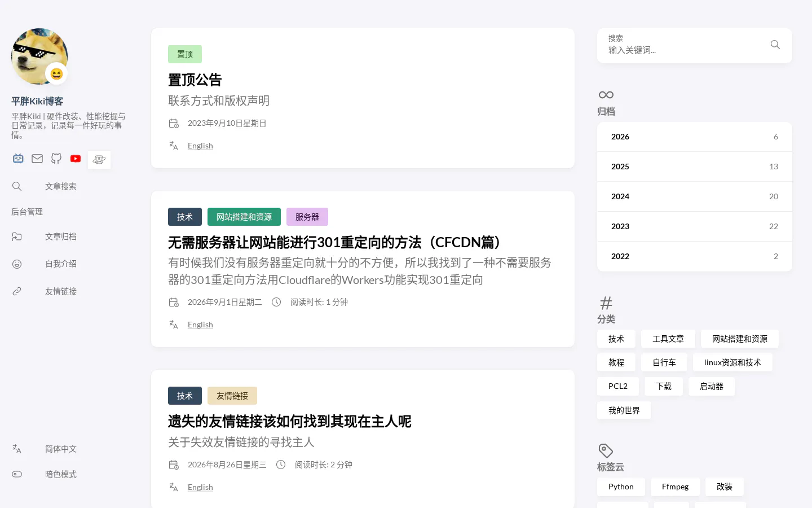Select the purple 服务器 tag
This screenshot has height=508, width=812.
click(307, 217)
